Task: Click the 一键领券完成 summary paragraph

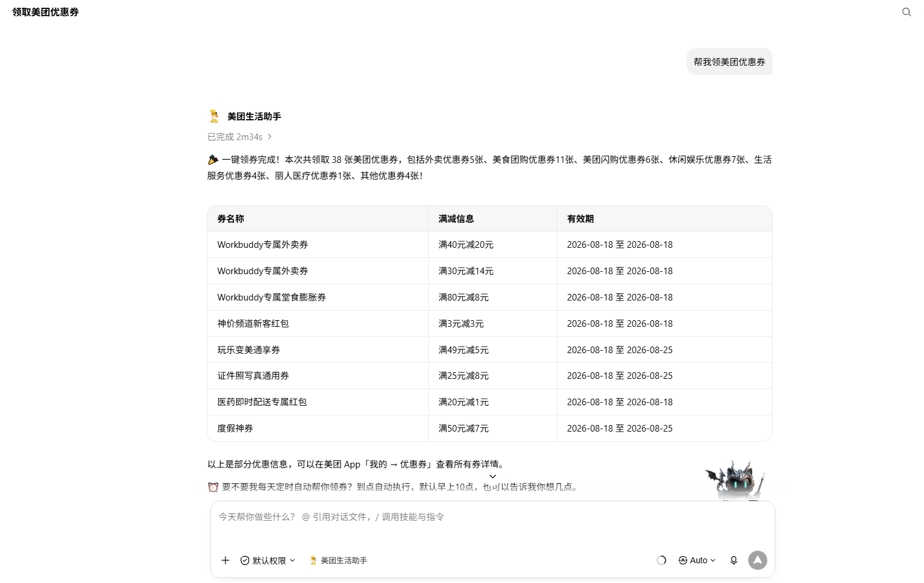Action: [x=490, y=168]
